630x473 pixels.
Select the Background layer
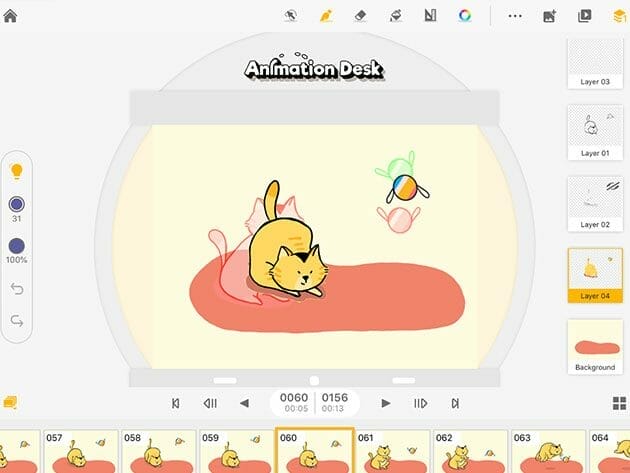tap(595, 345)
